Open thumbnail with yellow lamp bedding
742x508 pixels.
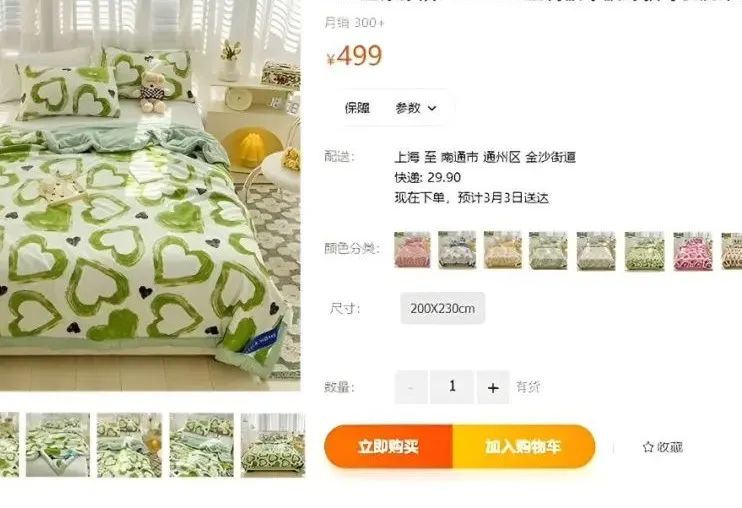[x=129, y=445]
